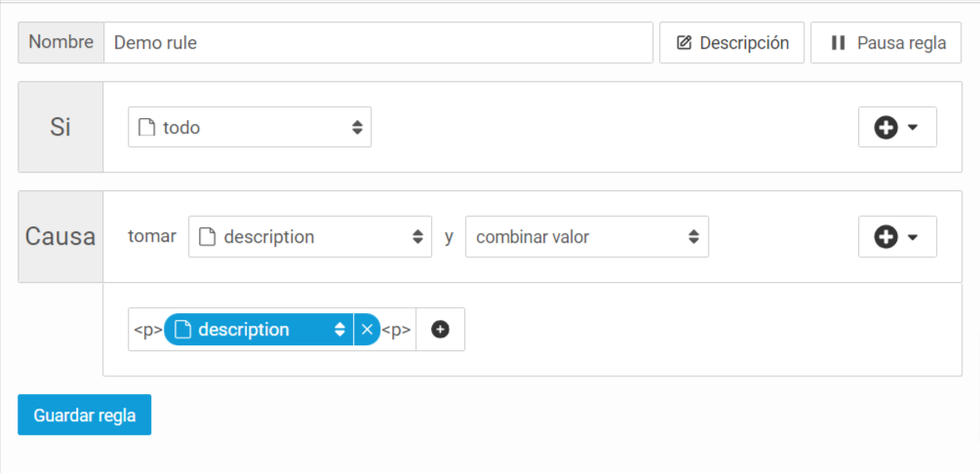Click file icon inside blue description chip
This screenshot has height=473, width=980.
(x=182, y=330)
